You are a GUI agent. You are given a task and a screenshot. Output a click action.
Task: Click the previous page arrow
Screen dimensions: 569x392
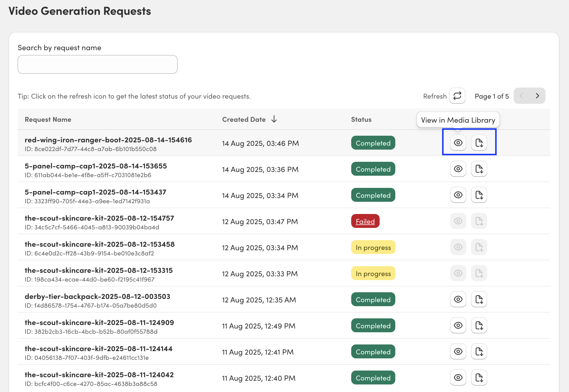point(521,96)
